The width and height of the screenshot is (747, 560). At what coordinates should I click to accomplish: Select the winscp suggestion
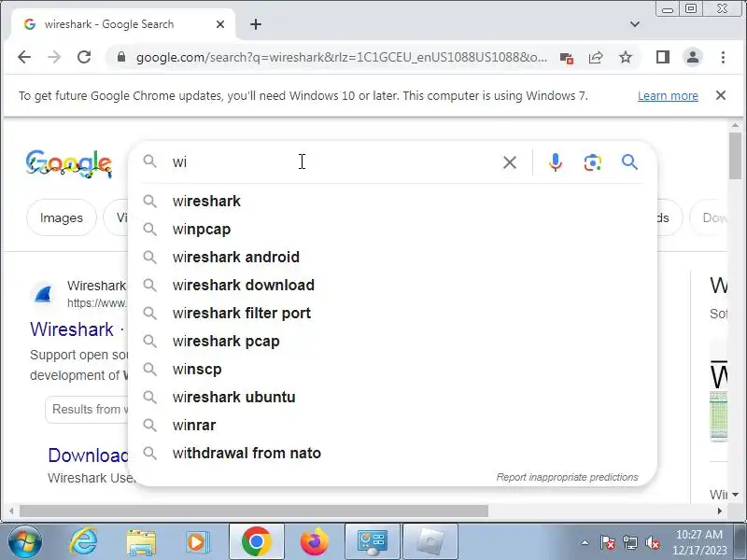392,369
